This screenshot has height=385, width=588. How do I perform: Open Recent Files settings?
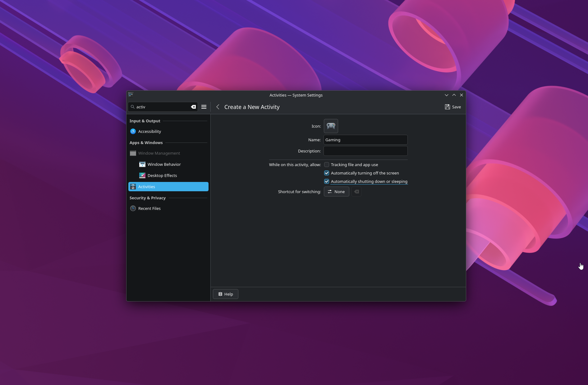[168, 208]
